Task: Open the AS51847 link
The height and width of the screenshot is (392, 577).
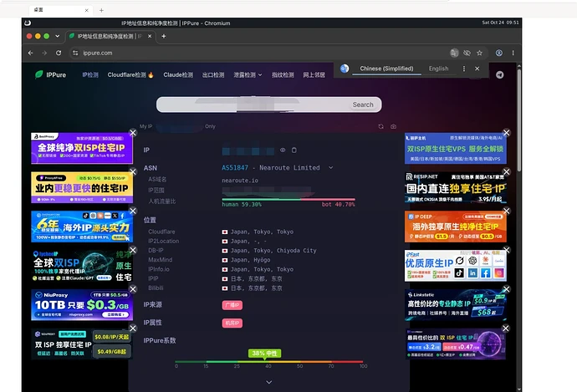Action: pos(235,168)
